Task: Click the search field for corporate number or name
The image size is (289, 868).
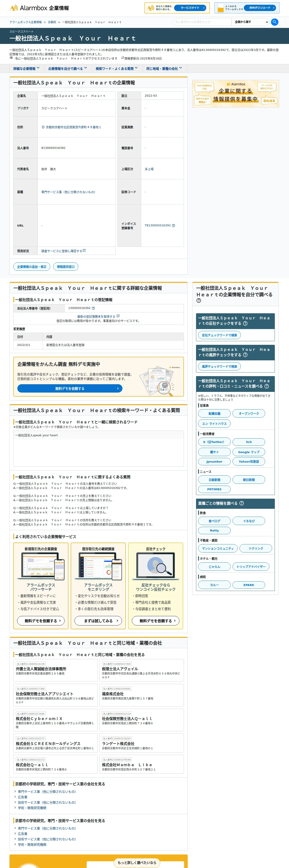Action: coord(202,22)
